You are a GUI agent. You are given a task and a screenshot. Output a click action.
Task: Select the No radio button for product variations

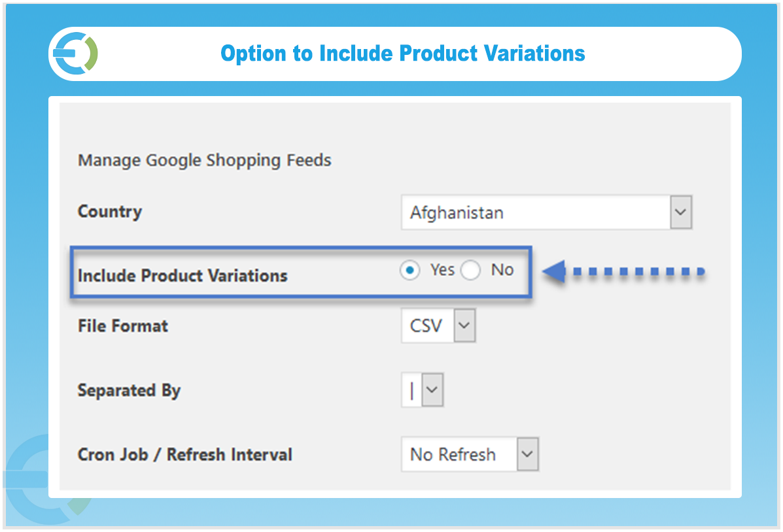click(470, 270)
